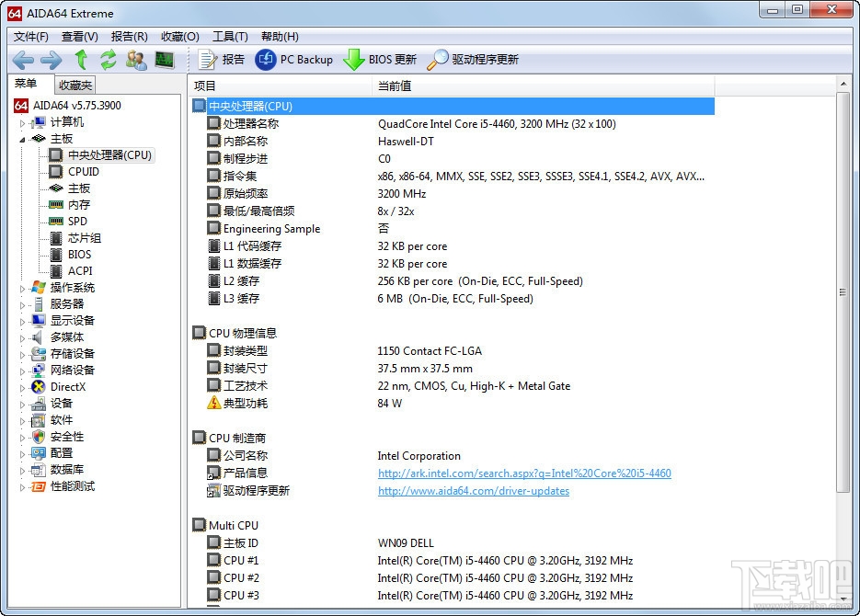Go up one level with green up arrow

(81, 59)
